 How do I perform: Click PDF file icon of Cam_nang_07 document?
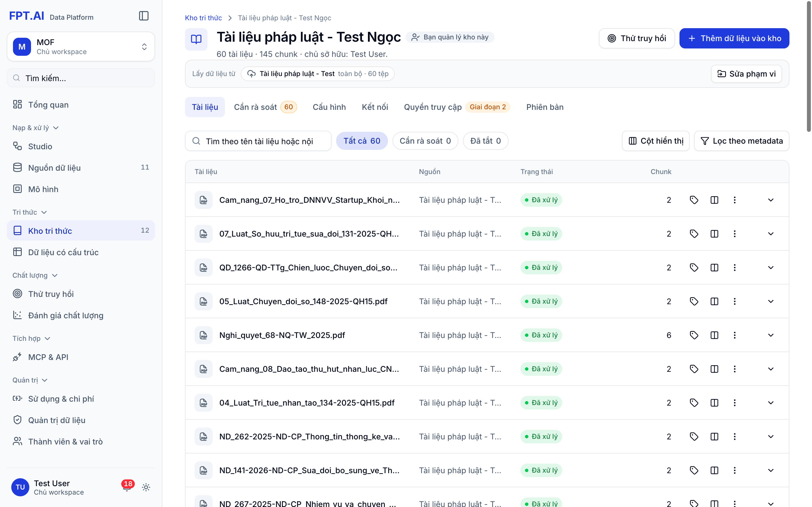tap(203, 200)
